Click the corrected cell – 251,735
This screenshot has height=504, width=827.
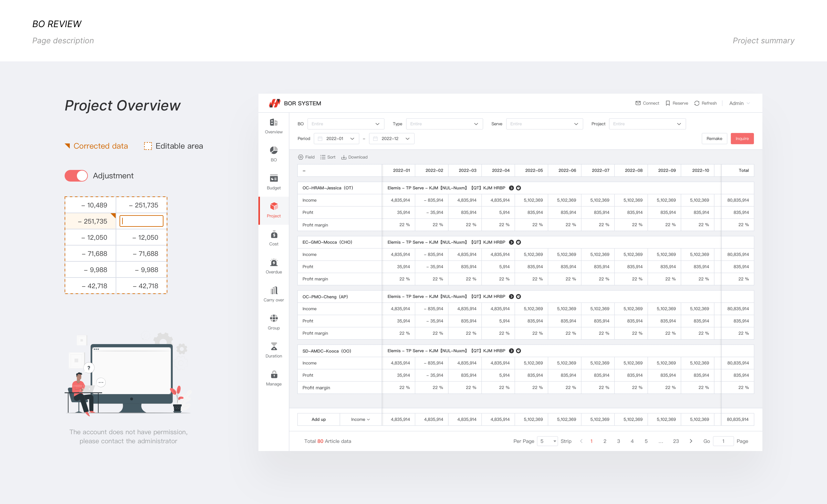click(90, 221)
